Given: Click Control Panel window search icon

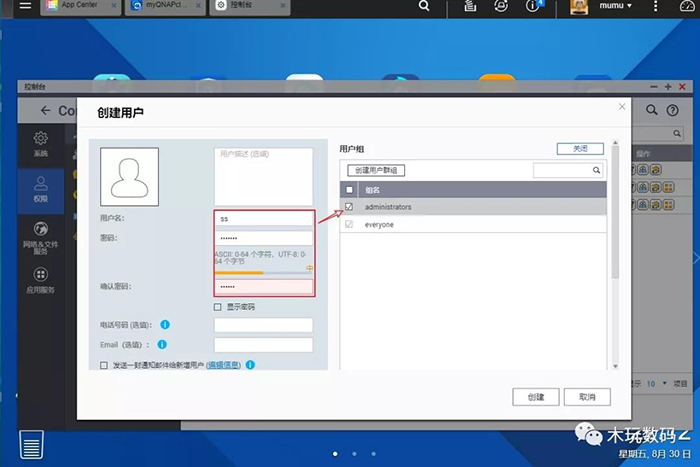Looking at the screenshot, I should (x=652, y=110).
